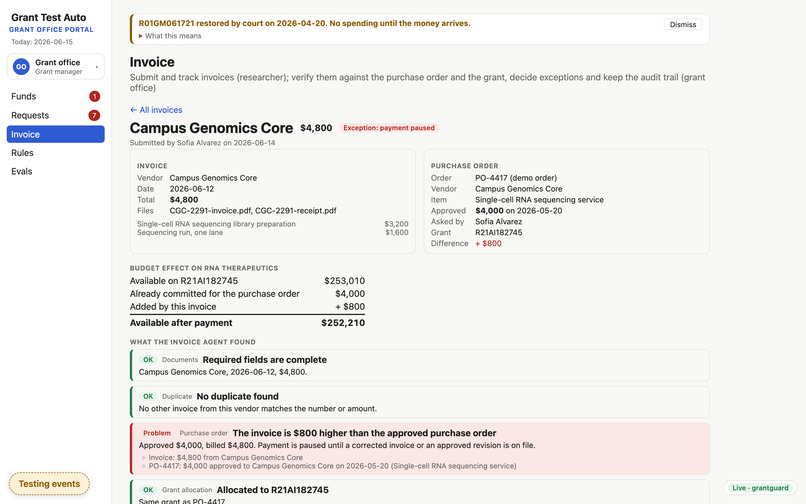Click the $1,600 line item amount

pyautogui.click(x=396, y=232)
